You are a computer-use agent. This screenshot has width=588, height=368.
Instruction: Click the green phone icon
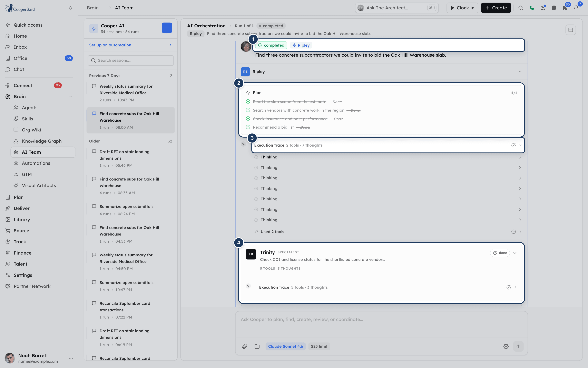coord(532,8)
